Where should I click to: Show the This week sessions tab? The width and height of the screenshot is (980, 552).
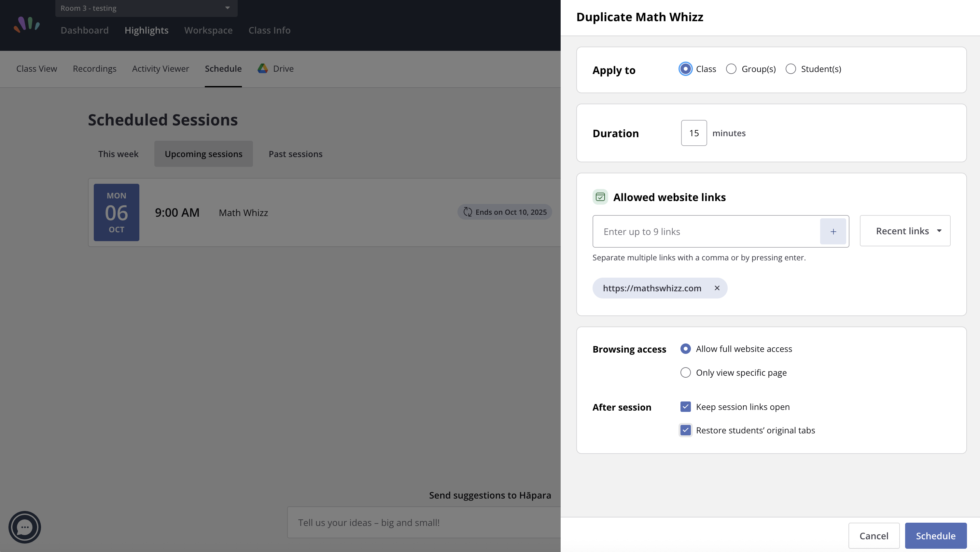click(x=118, y=154)
